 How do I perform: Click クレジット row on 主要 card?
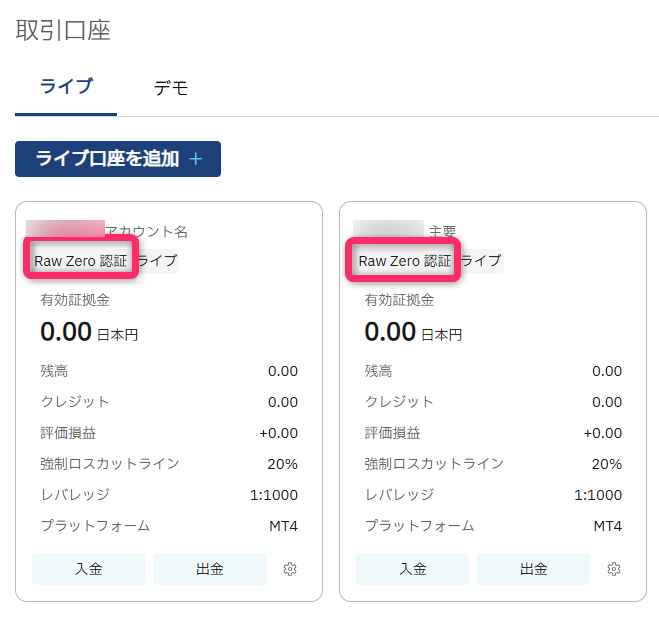pyautogui.click(x=493, y=402)
